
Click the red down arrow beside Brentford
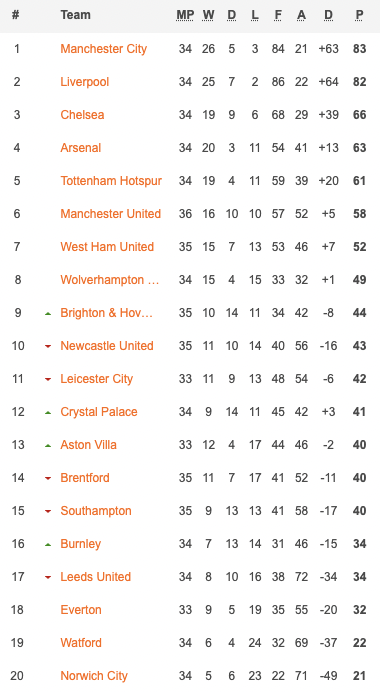(x=48, y=478)
